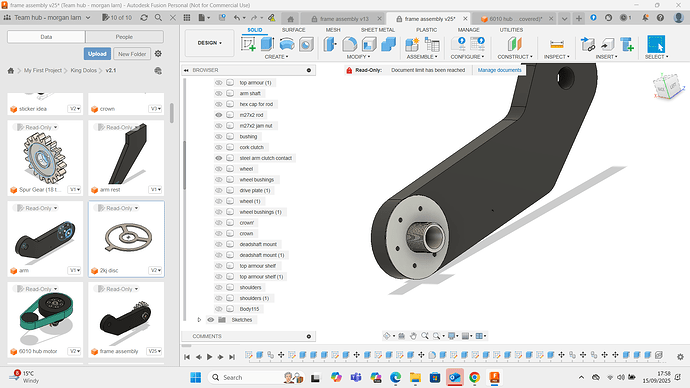
Task: Click the refresh data panel icon
Action: (144, 18)
